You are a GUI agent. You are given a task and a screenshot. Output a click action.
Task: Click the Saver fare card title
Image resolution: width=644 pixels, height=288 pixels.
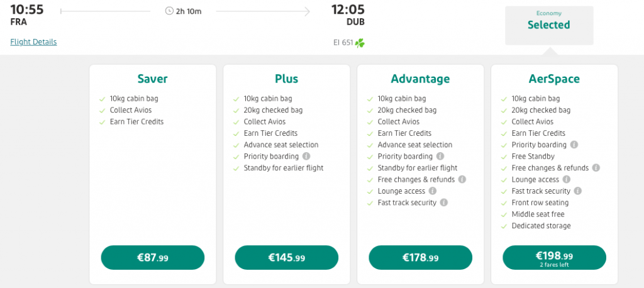[x=153, y=79]
